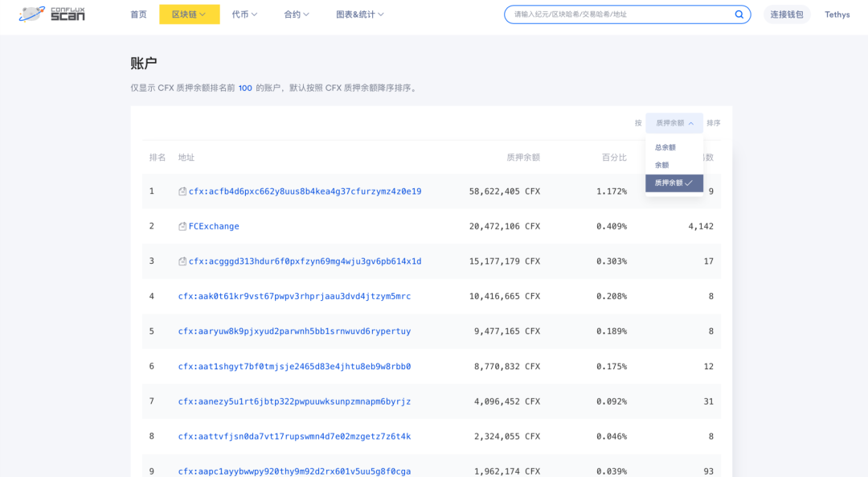The image size is (868, 477).
Task: Click contract icon beside rank 3 address
Action: 182,261
